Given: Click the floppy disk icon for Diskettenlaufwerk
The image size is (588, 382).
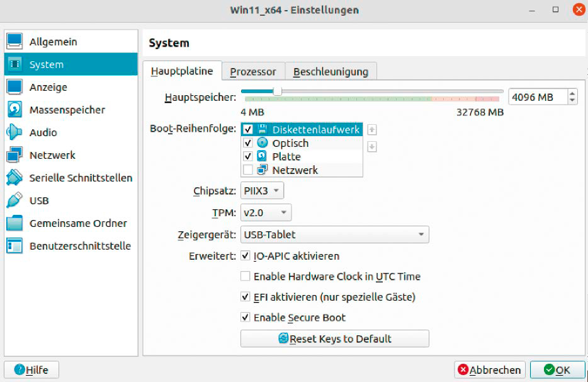Looking at the screenshot, I should [263, 129].
